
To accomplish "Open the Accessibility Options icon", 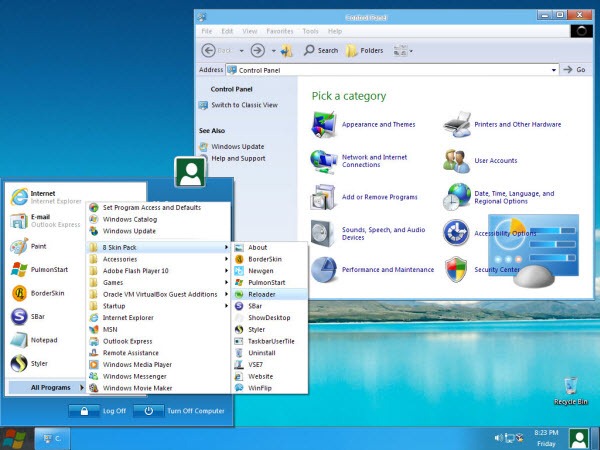I will (x=456, y=233).
